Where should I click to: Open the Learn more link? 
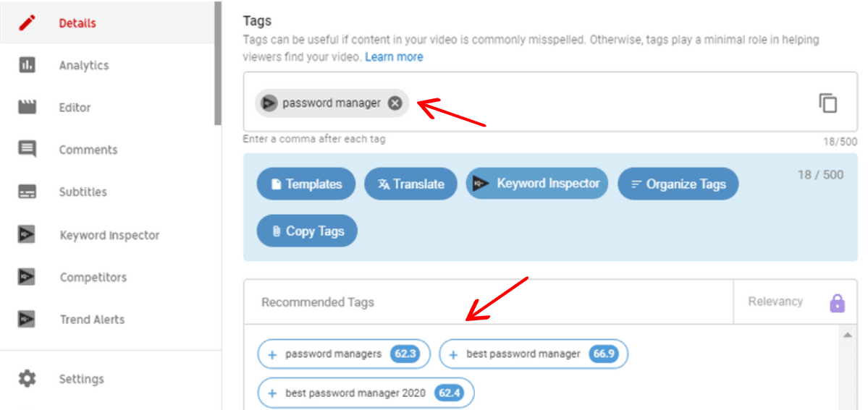tap(394, 57)
